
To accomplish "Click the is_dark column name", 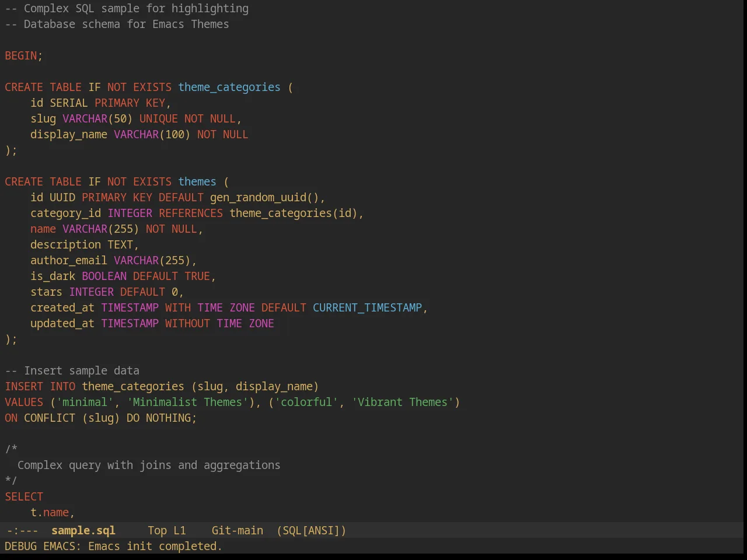I will [x=53, y=276].
